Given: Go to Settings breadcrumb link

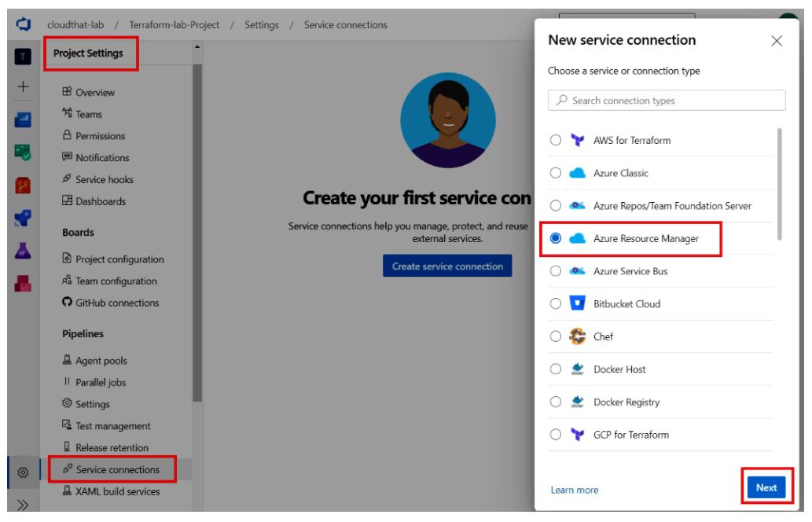Looking at the screenshot, I should coord(262,25).
